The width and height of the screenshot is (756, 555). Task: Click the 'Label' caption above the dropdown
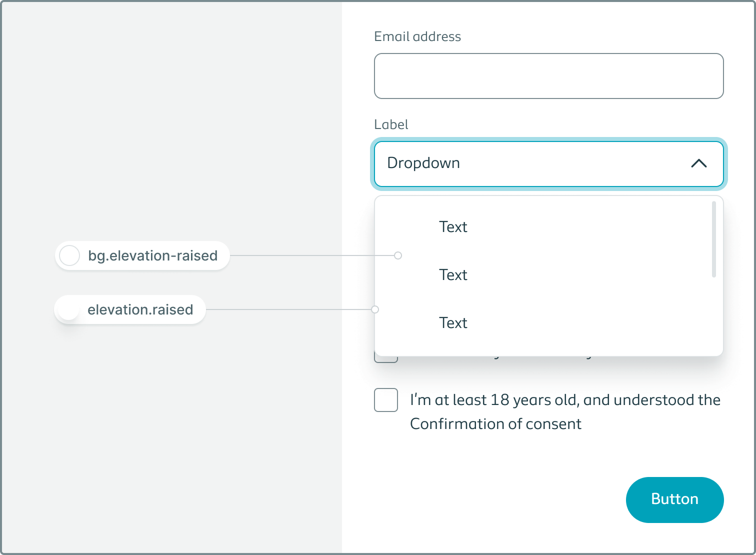tap(391, 124)
